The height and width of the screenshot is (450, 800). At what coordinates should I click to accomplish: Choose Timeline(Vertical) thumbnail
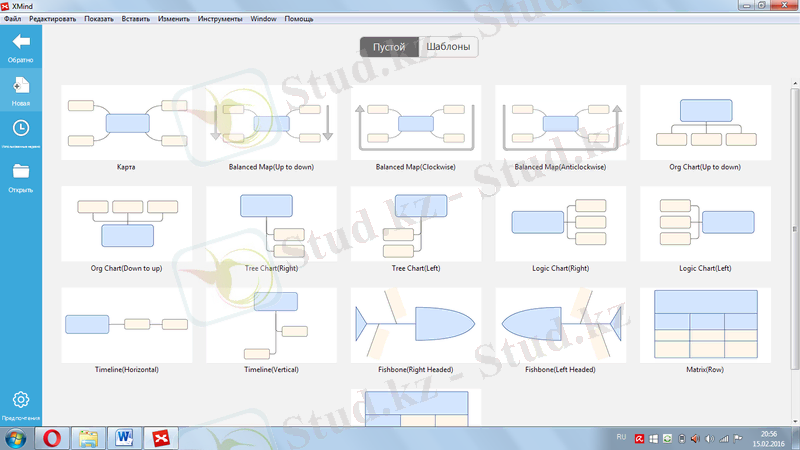click(x=271, y=325)
